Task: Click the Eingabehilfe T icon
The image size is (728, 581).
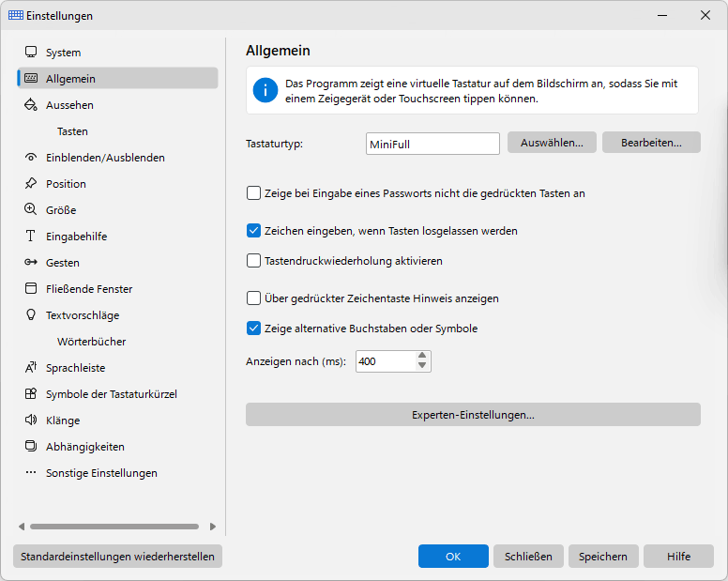Action: pyautogui.click(x=31, y=236)
